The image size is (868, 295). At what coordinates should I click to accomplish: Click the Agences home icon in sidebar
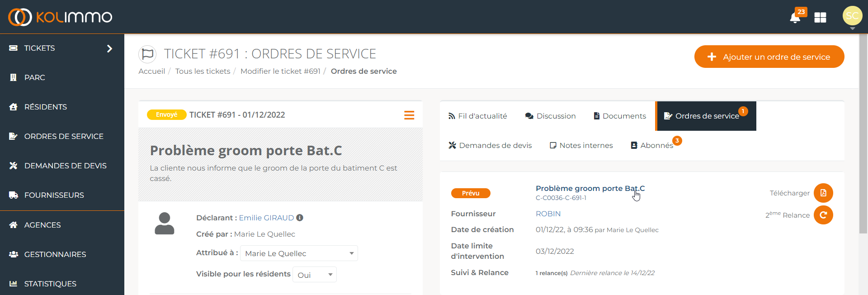(14, 225)
